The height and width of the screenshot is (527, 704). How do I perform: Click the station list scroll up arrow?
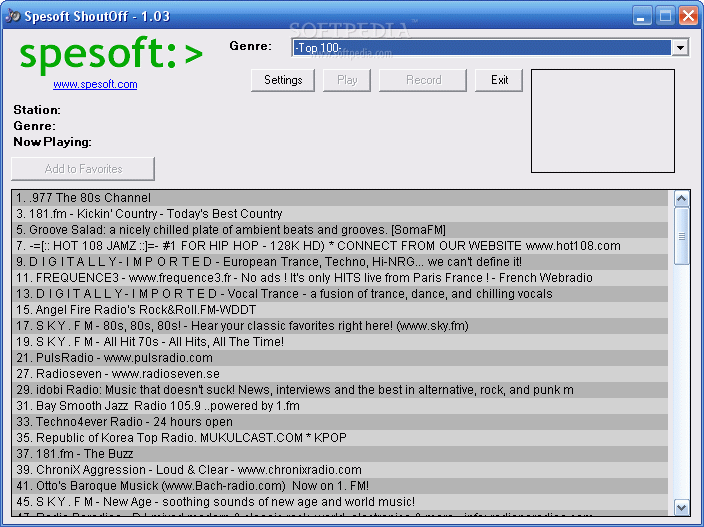682,198
